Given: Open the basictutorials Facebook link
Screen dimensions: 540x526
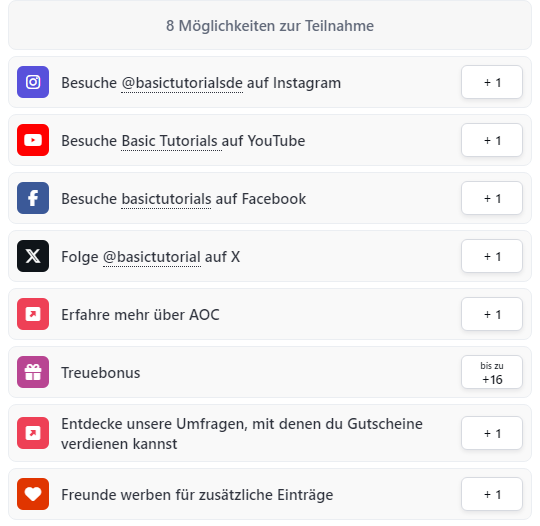Looking at the screenshot, I should tap(166, 199).
